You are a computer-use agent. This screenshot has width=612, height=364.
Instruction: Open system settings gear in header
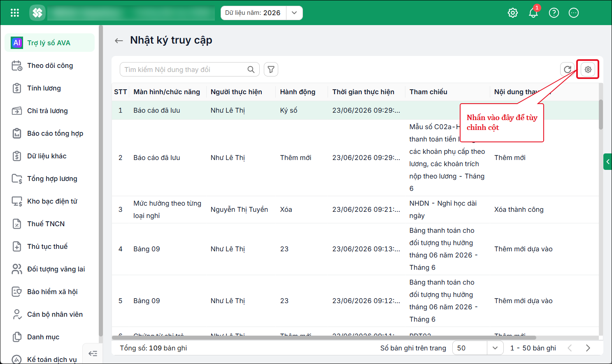coord(513,13)
